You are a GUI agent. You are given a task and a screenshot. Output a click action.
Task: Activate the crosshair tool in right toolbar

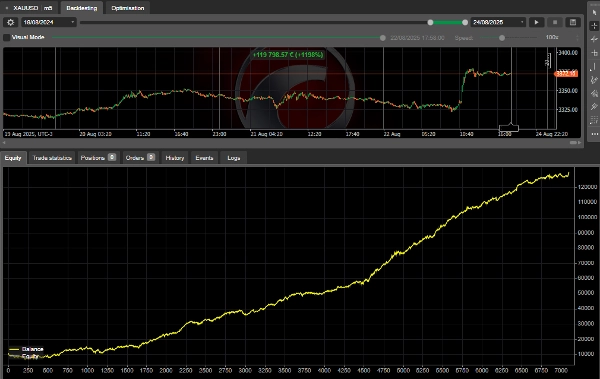coord(594,25)
